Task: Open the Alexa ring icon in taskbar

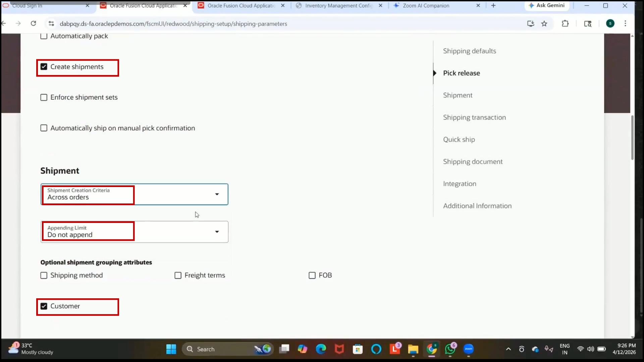Action: 376,349
